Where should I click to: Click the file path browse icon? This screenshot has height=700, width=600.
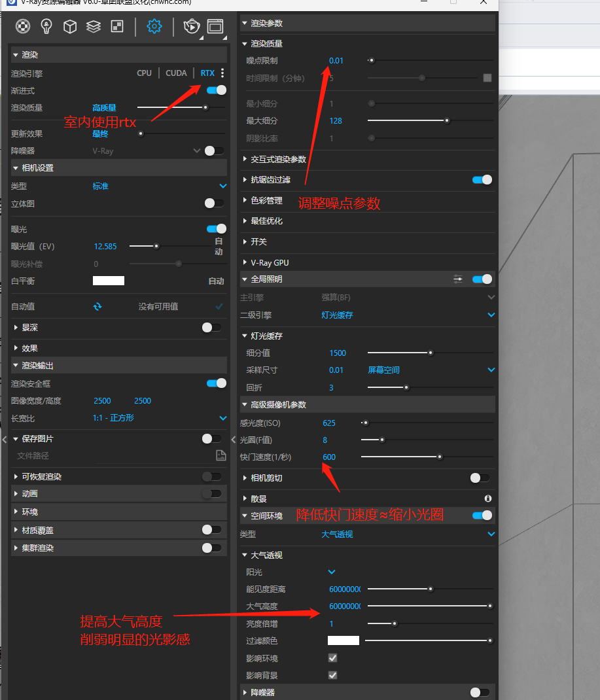221,455
